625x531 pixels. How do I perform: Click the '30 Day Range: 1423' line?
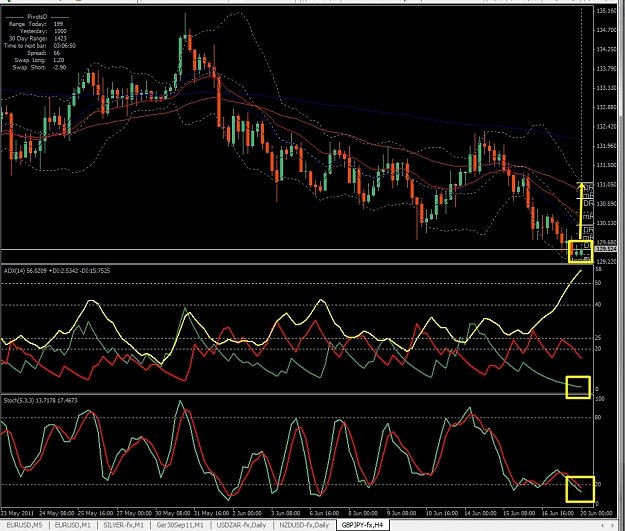(37, 39)
